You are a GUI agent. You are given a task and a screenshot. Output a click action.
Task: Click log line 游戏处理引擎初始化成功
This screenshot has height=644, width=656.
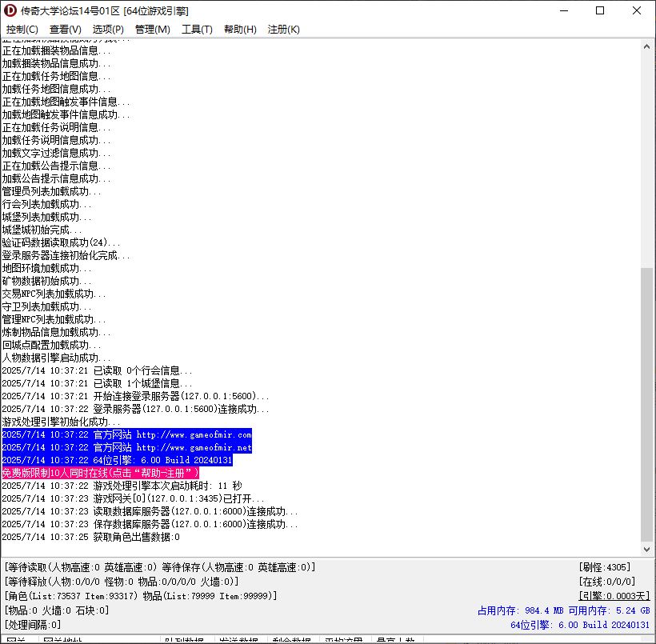point(61,422)
